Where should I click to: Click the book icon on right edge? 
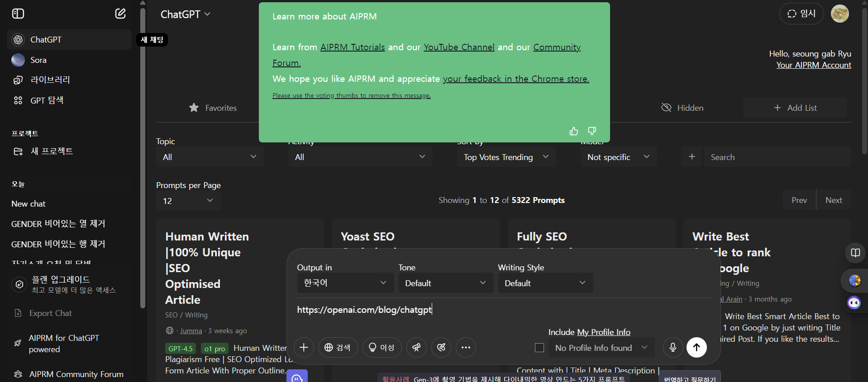[x=855, y=253]
